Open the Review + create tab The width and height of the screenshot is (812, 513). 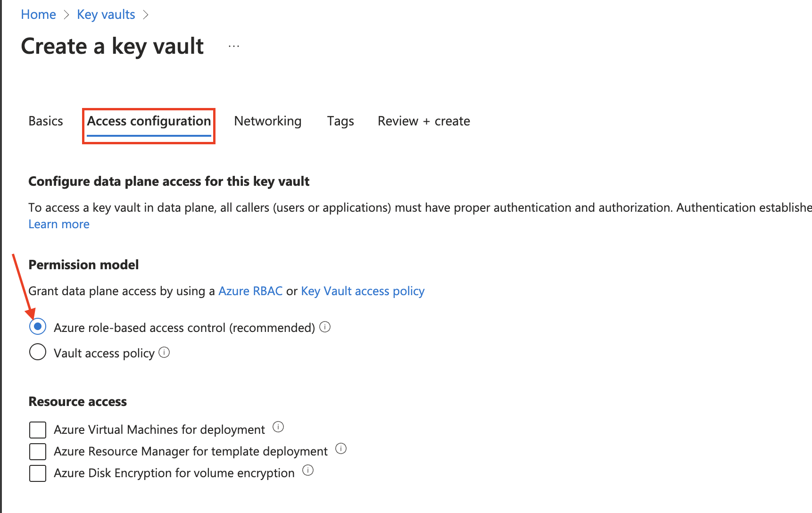(x=424, y=121)
